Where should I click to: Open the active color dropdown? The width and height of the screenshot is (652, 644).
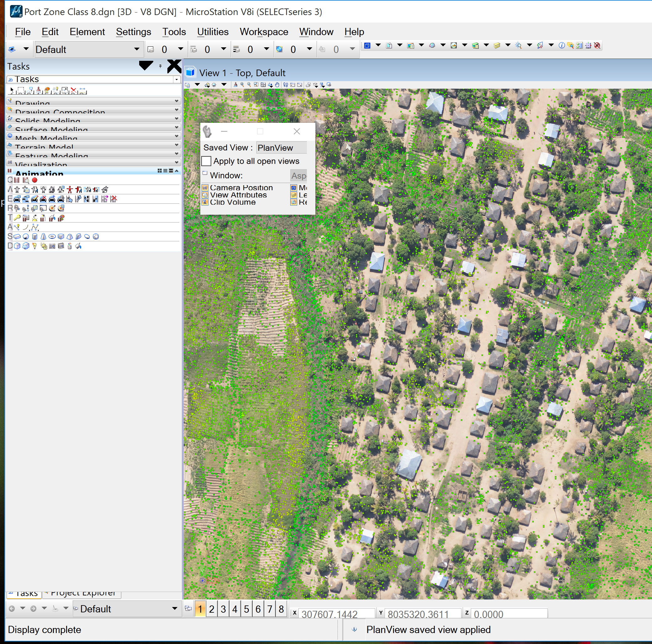(181, 49)
